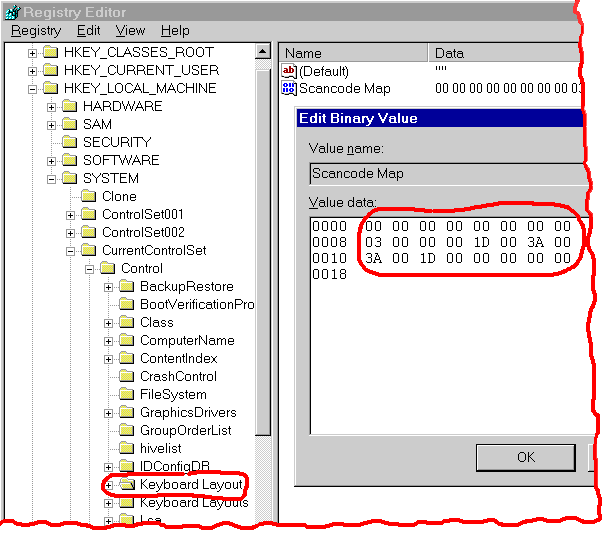Expand the HARDWARE key
608x533 pixels.
[x=51, y=107]
